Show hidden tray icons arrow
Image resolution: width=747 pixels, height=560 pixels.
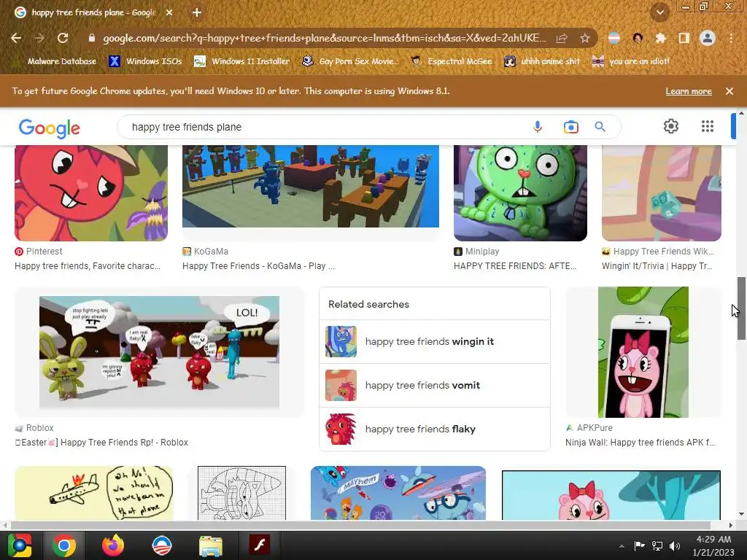(622, 546)
